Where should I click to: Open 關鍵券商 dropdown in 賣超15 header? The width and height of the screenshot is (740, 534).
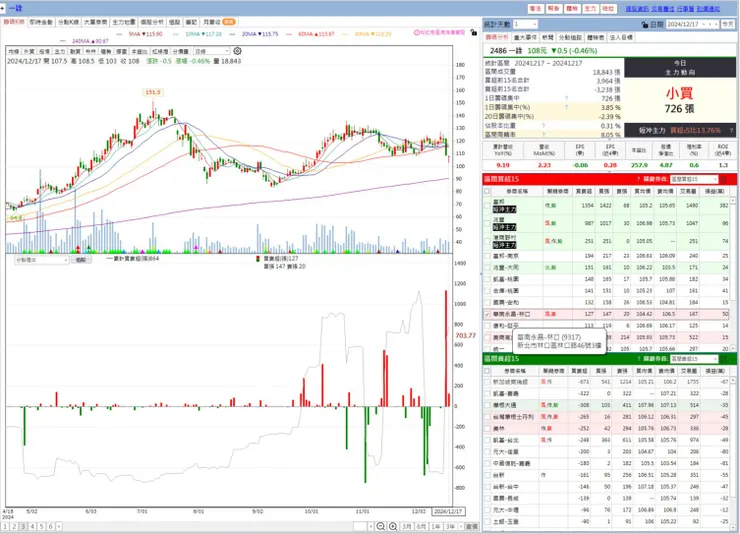[694, 359]
